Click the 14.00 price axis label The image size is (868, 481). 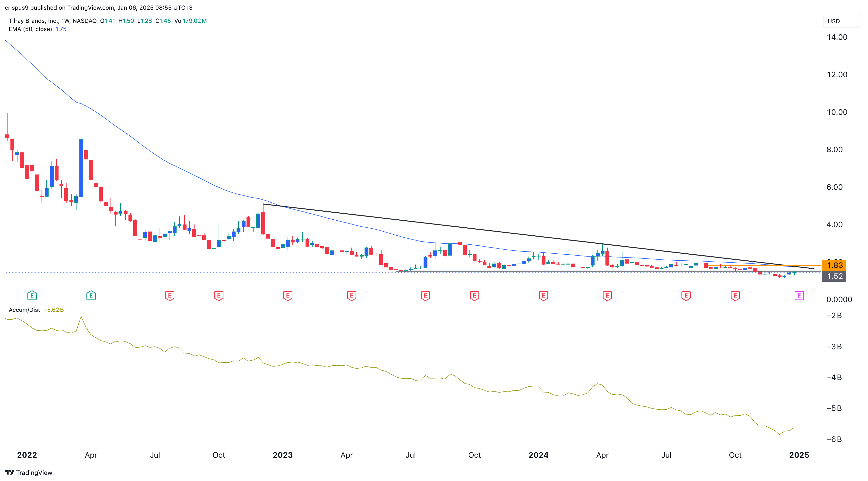(837, 37)
